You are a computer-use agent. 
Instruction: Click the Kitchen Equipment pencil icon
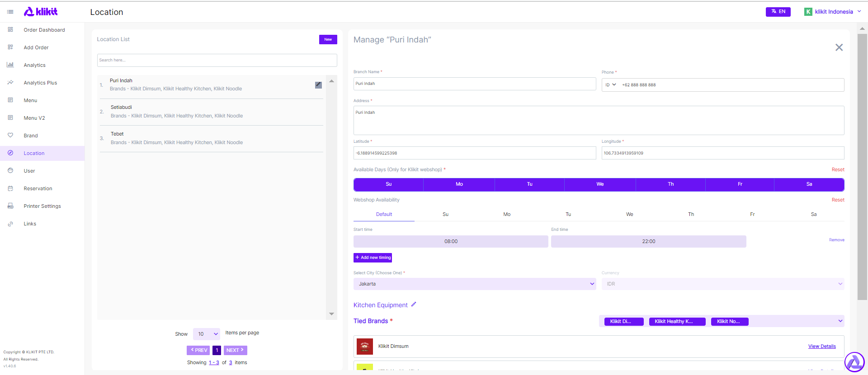pyautogui.click(x=413, y=305)
